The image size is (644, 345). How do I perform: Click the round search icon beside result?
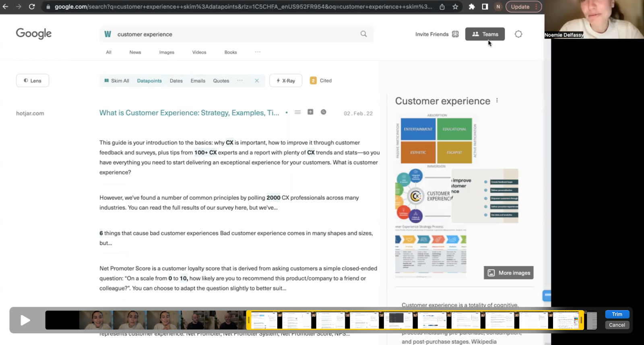pos(323,112)
